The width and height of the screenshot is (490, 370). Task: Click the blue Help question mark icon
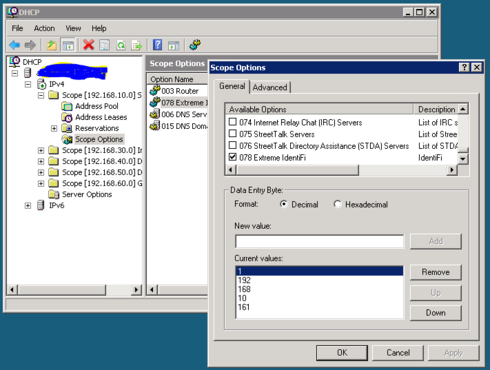pos(157,45)
